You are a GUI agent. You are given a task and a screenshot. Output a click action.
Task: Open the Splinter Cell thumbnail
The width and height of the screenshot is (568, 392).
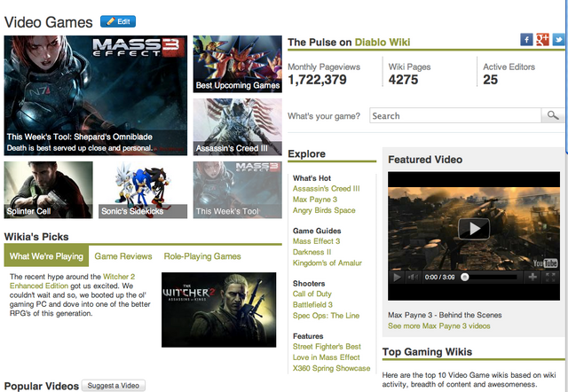pos(48,190)
